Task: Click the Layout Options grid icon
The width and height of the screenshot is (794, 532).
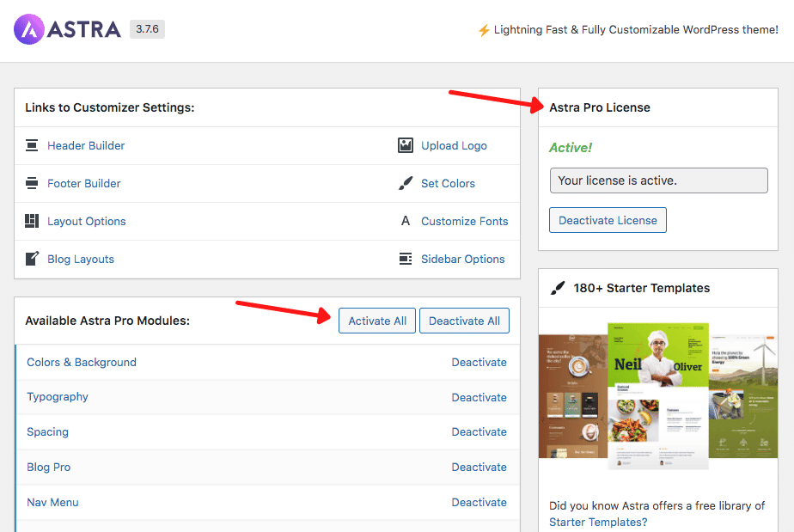Action: (x=32, y=221)
